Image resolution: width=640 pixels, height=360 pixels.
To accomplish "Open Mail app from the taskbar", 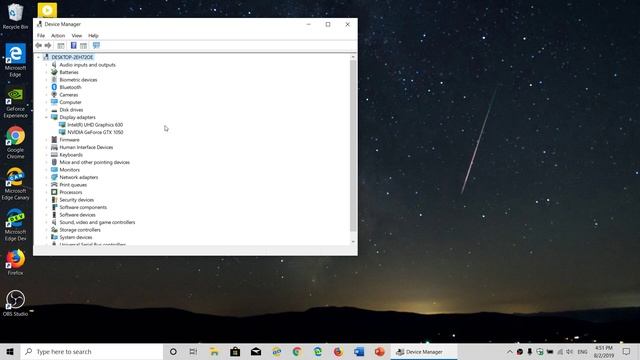I will pos(256,351).
